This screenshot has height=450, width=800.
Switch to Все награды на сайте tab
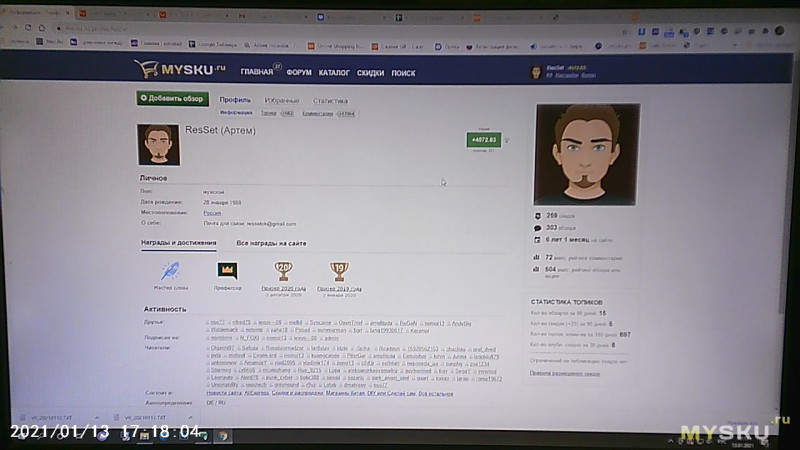[271, 243]
